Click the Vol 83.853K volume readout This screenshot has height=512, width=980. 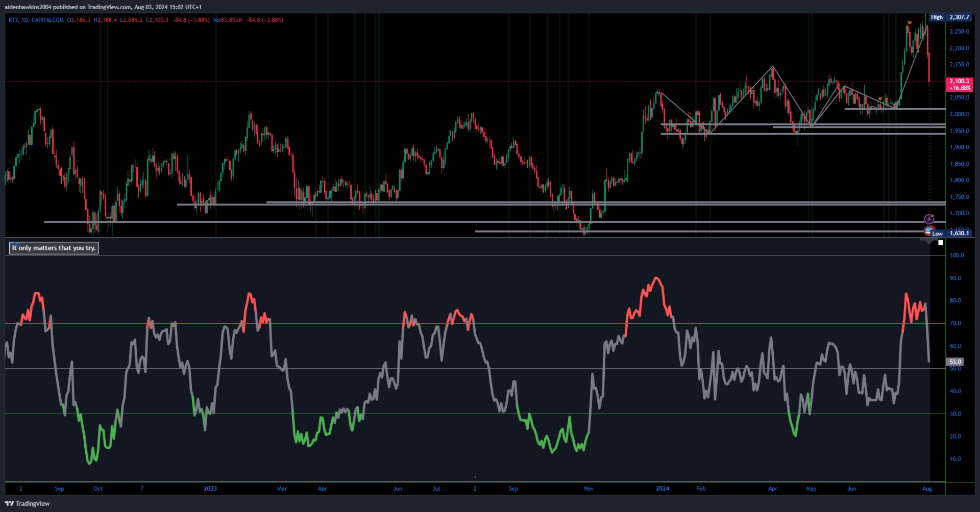228,20
